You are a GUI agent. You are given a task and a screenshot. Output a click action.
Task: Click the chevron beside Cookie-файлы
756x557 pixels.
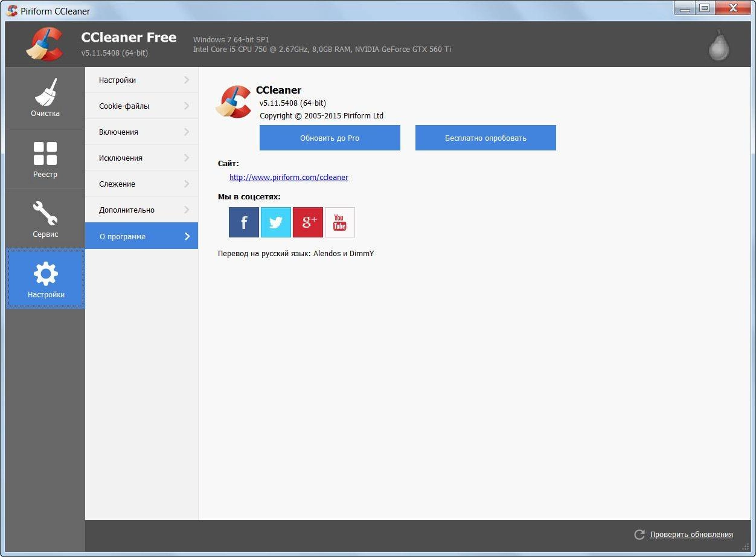click(x=187, y=106)
